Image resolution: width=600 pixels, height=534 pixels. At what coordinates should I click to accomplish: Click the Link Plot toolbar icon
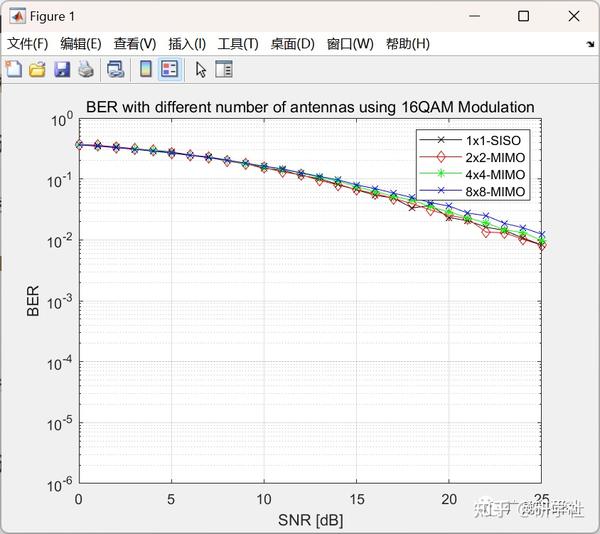point(116,70)
